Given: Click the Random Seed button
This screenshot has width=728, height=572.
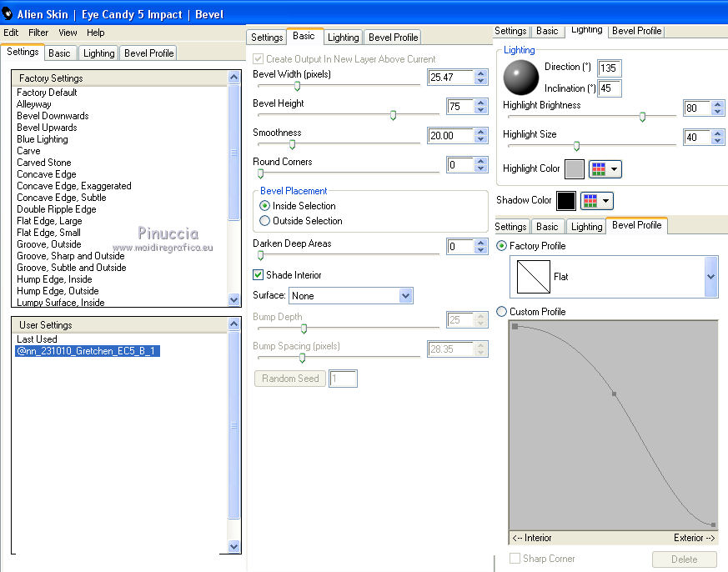Looking at the screenshot, I should pos(290,379).
